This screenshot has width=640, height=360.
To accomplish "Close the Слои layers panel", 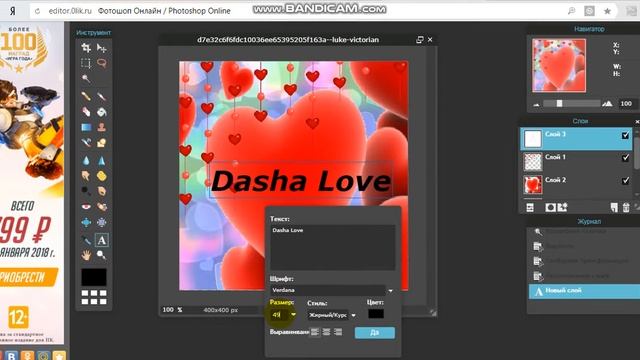I will coord(637,121).
